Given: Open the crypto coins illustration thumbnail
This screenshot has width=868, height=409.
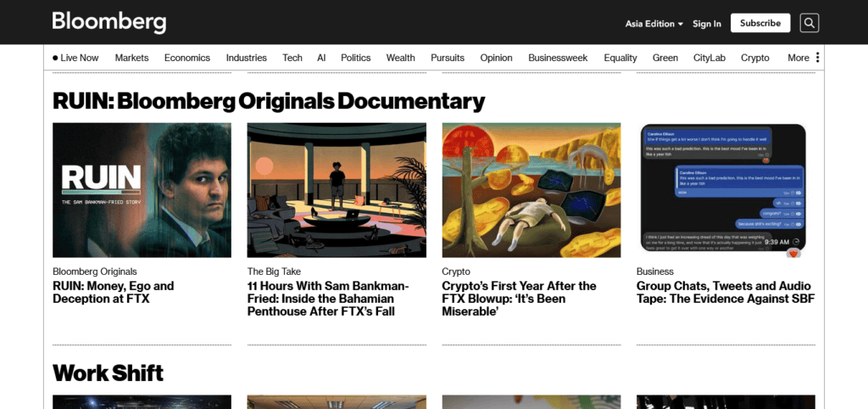Looking at the screenshot, I should click(x=531, y=190).
